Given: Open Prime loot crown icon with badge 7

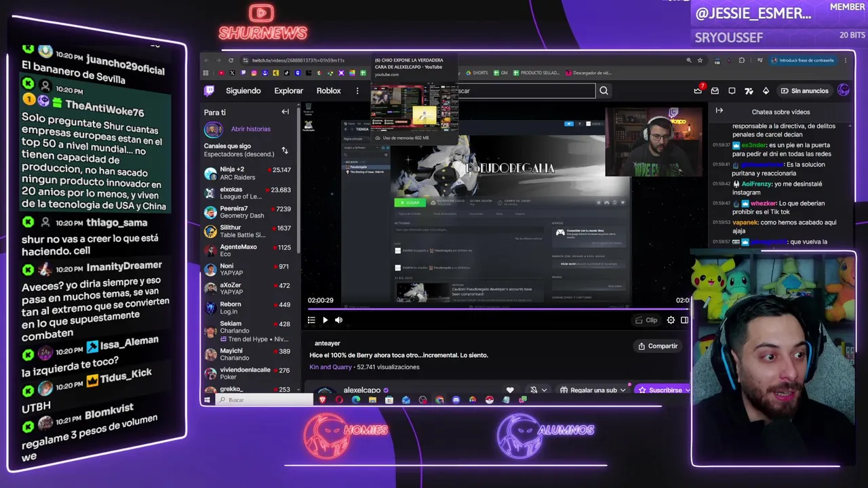Looking at the screenshot, I should tap(698, 91).
